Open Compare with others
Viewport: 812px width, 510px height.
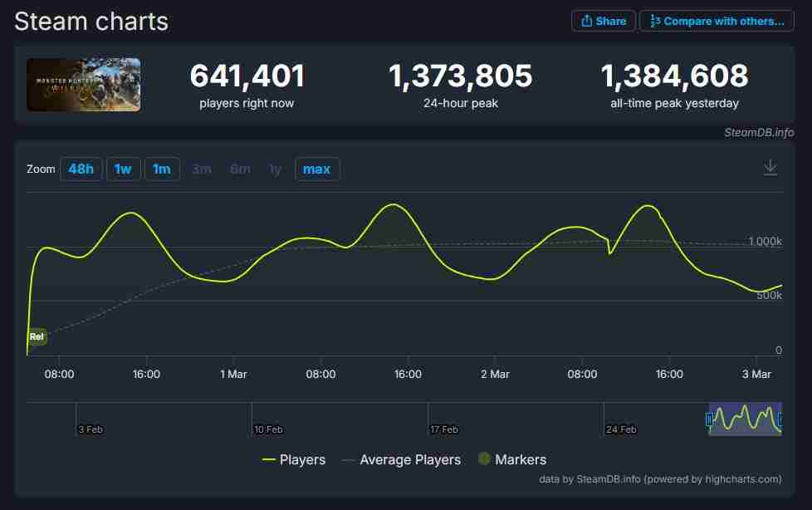[717, 21]
